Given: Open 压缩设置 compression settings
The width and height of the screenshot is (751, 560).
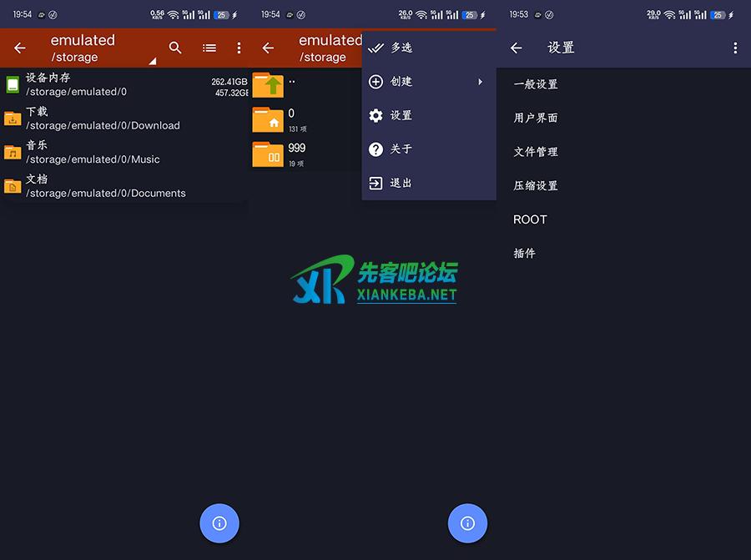Looking at the screenshot, I should (x=536, y=185).
